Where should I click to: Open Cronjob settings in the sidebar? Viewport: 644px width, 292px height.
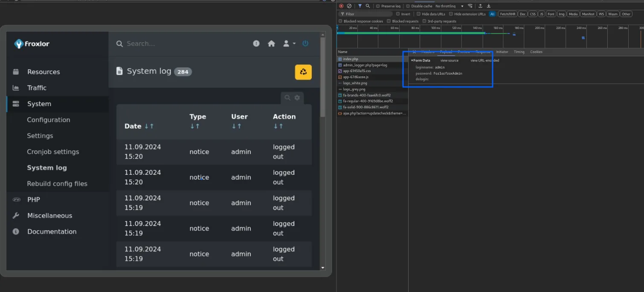coord(53,152)
